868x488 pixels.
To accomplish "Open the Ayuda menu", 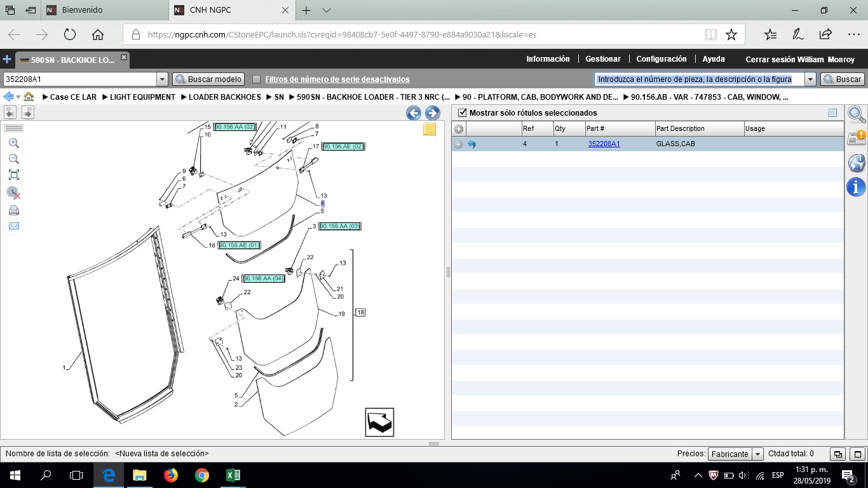I will click(x=714, y=59).
